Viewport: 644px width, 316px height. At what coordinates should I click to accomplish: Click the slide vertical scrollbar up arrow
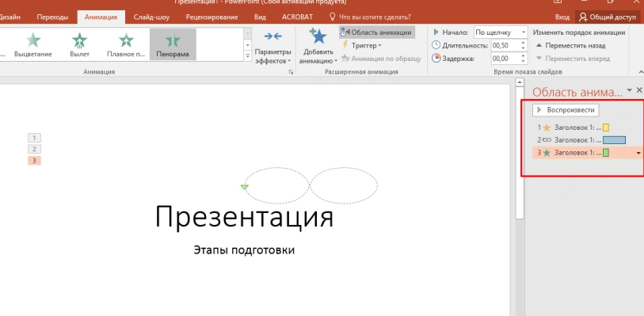520,83
